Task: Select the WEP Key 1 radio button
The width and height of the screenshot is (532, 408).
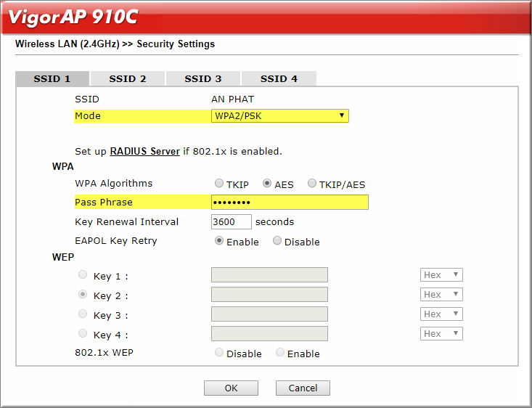Action: point(83,274)
